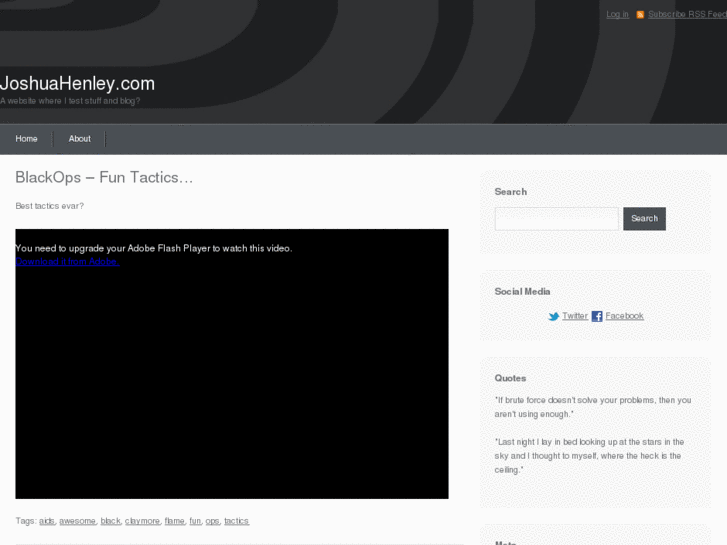Focus the search text field

point(556,218)
